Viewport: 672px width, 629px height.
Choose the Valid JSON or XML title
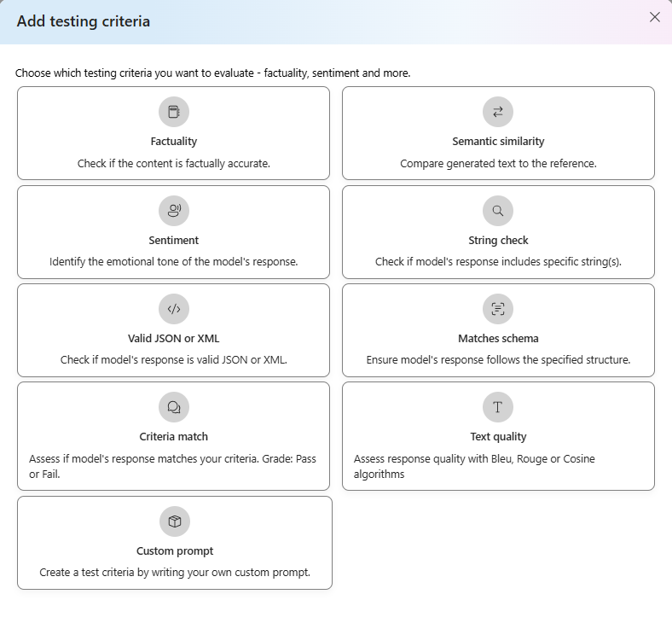coord(174,338)
